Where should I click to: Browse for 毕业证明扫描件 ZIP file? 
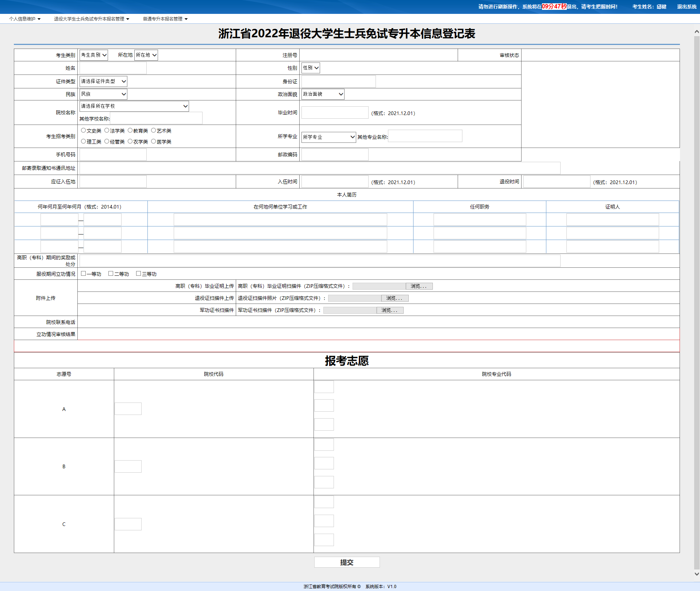coord(419,286)
